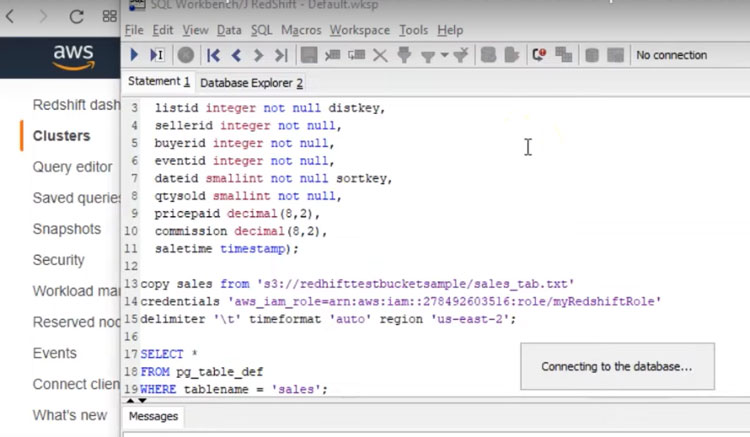Click the AWS logo
750x437 pixels.
[x=73, y=58]
